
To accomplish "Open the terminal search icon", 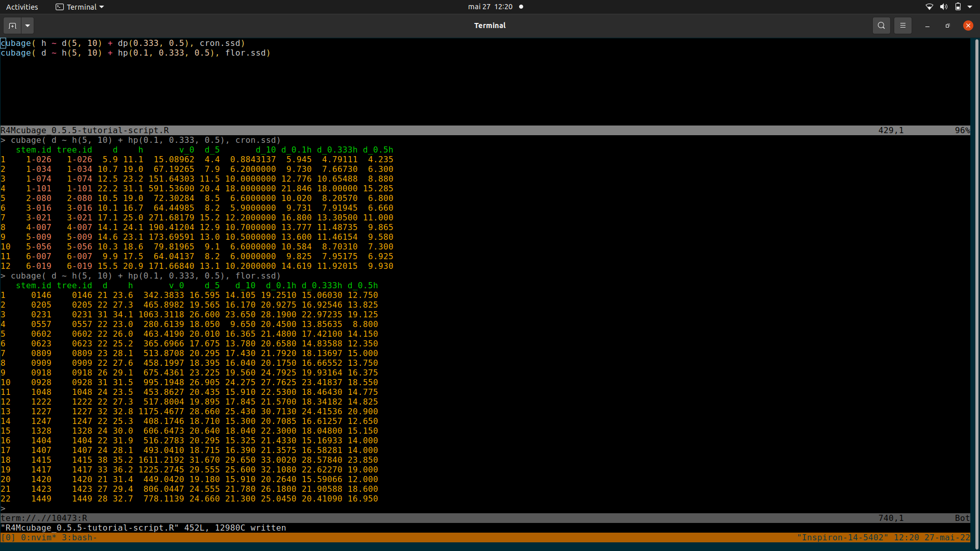I will [881, 26].
